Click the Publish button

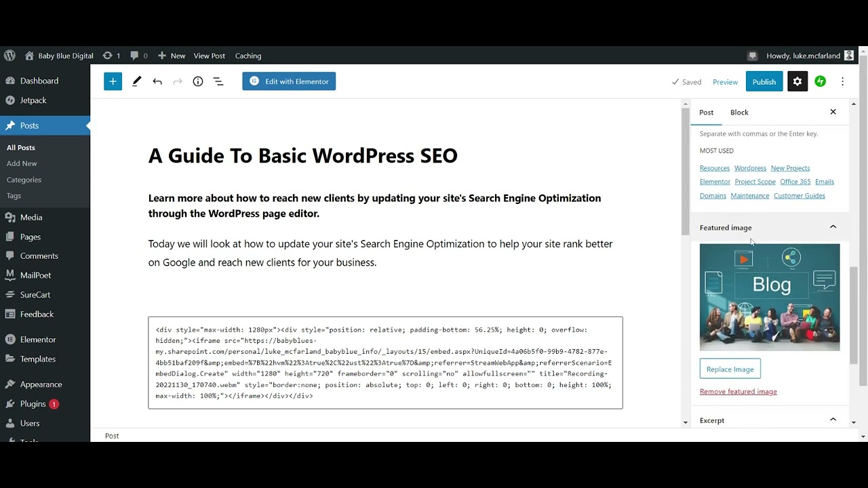[764, 81]
